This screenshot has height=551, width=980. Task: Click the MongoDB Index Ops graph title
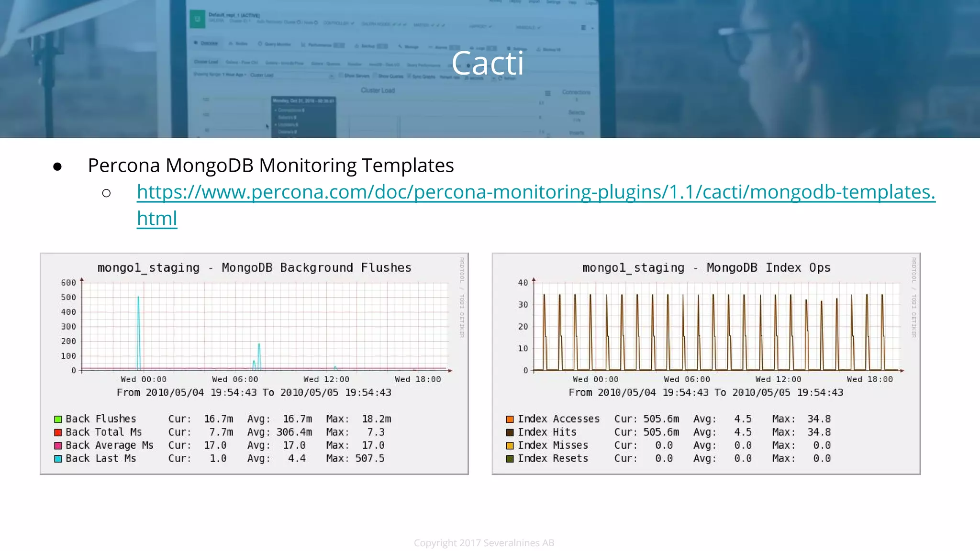pos(706,268)
